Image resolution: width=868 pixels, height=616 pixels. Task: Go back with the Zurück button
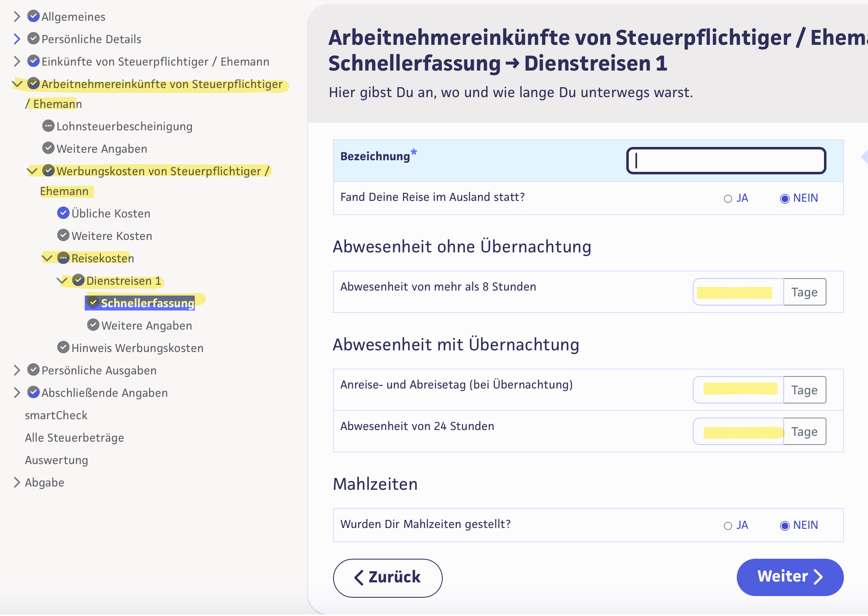click(x=387, y=577)
